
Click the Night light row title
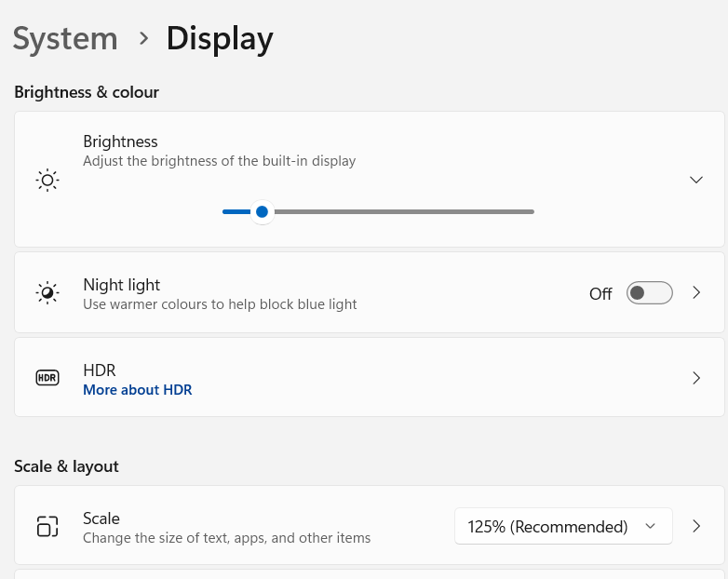pyautogui.click(x=121, y=285)
